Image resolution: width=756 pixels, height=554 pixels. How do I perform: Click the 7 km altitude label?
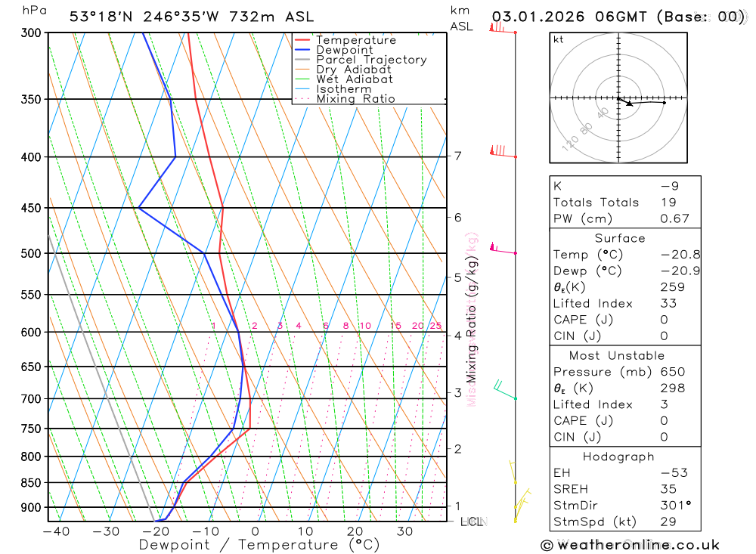tap(457, 156)
